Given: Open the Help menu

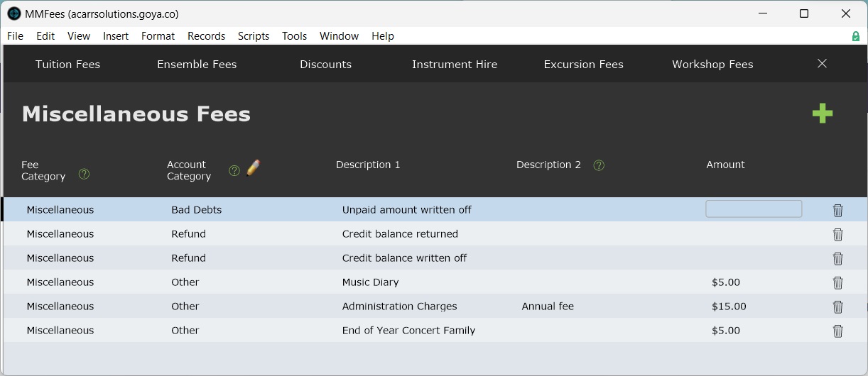Looking at the screenshot, I should [x=383, y=36].
